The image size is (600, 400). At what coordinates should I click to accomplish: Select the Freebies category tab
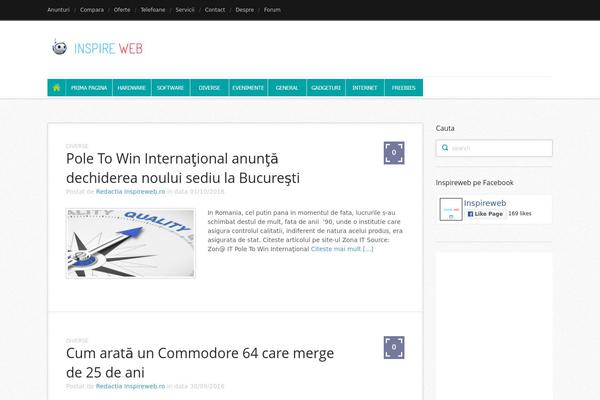pyautogui.click(x=404, y=88)
